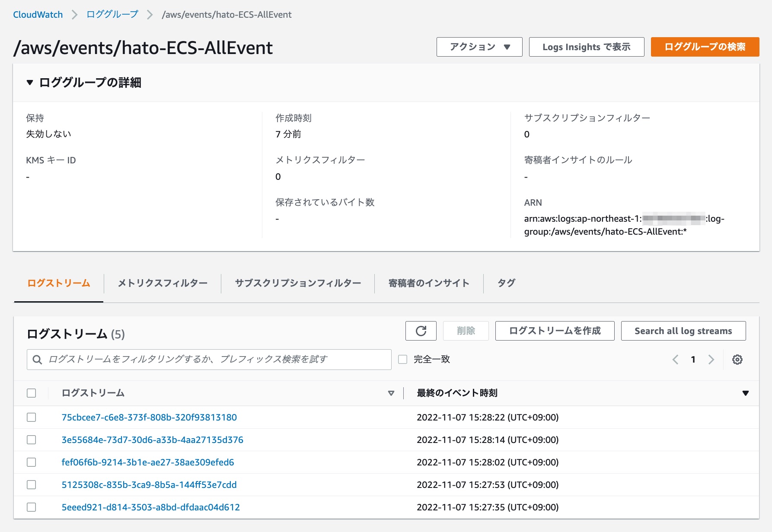Open the log streams display preferences gear

(737, 359)
